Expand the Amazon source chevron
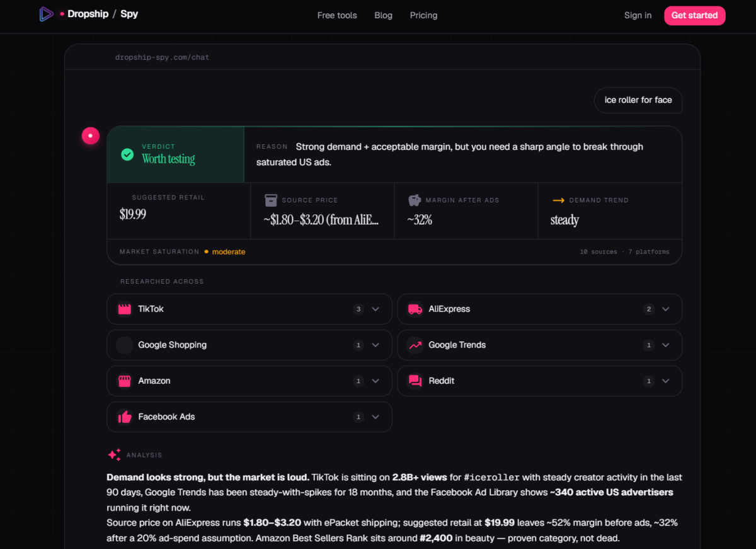The height and width of the screenshot is (549, 756). (375, 381)
